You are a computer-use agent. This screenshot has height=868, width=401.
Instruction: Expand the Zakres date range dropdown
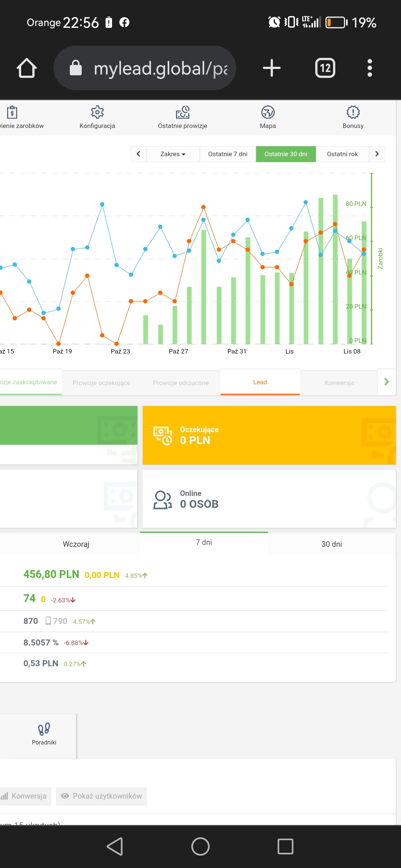[x=173, y=154]
